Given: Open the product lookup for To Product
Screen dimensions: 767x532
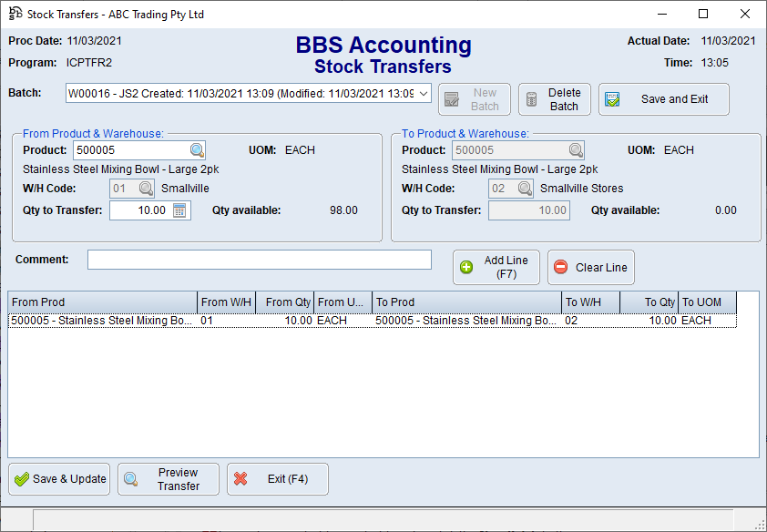Looking at the screenshot, I should (575, 149).
